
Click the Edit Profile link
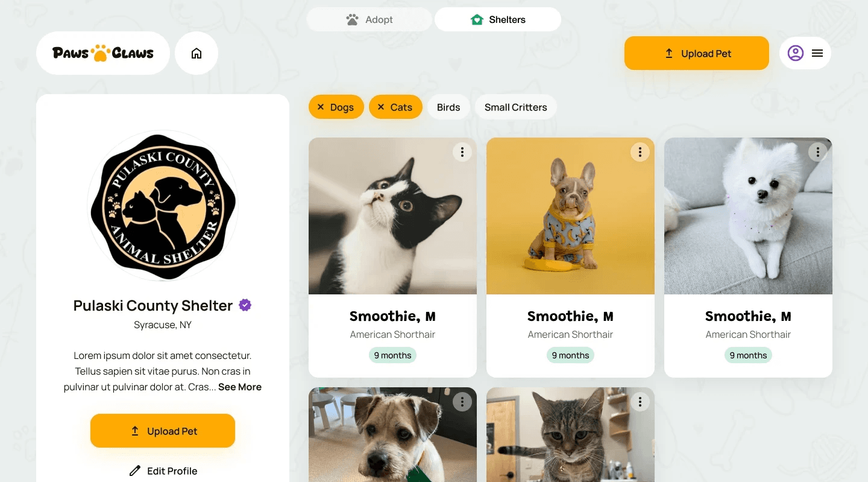163,471
